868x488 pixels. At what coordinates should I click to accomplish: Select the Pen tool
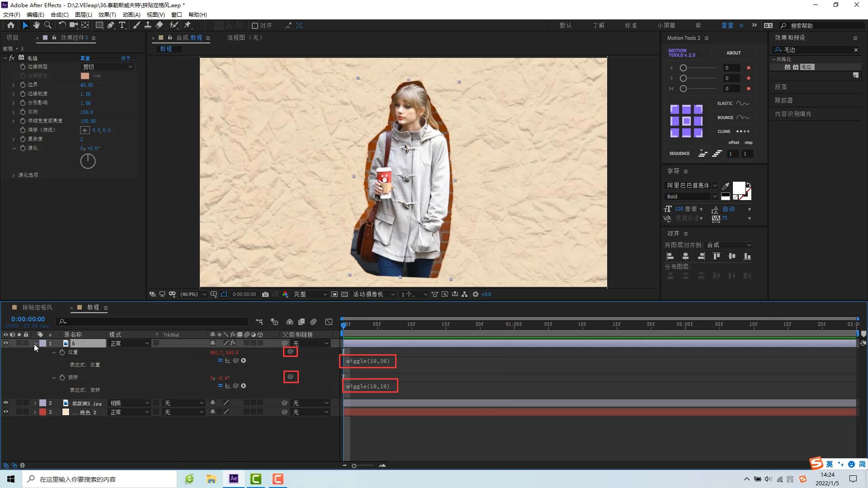111,25
